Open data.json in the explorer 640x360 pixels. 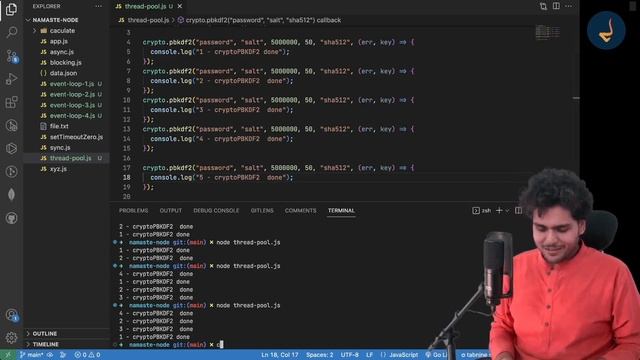(x=63, y=73)
